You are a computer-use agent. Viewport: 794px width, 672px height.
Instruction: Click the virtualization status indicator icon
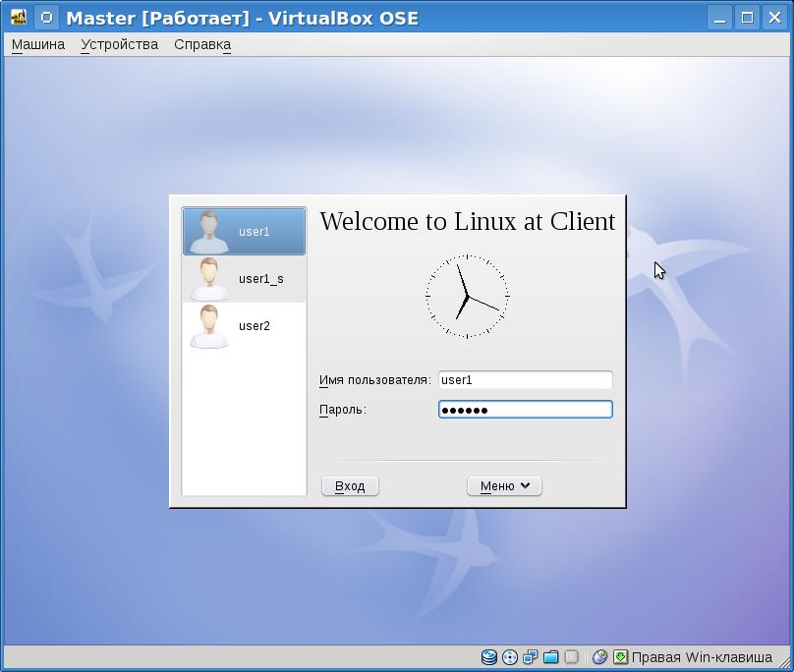[571, 657]
